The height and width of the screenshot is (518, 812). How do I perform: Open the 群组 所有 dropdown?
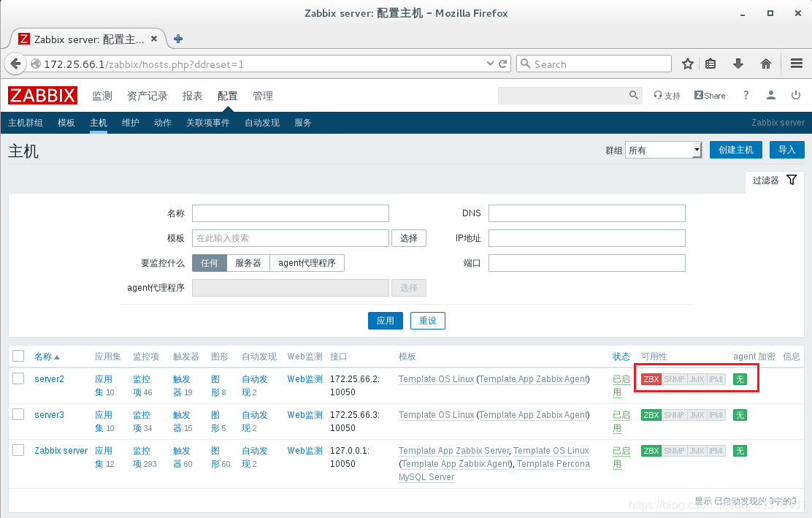tap(663, 151)
